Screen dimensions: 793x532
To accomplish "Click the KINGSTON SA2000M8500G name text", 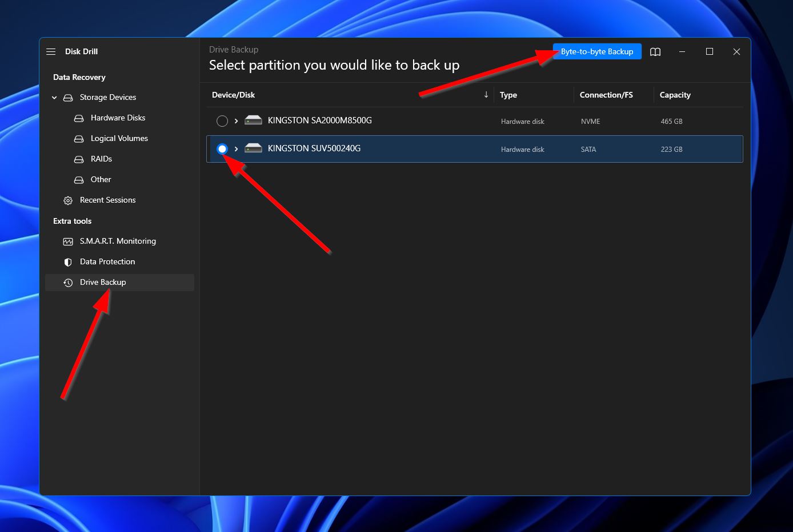I will [320, 120].
